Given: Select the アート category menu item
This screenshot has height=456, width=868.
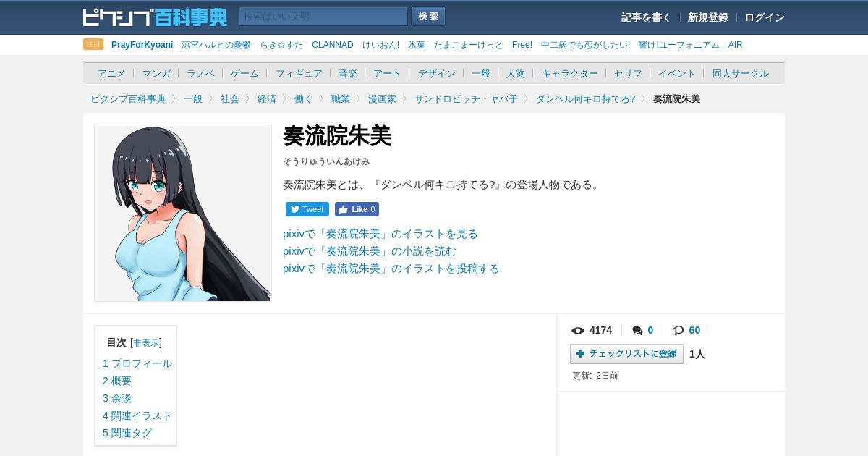Looking at the screenshot, I should click(387, 73).
